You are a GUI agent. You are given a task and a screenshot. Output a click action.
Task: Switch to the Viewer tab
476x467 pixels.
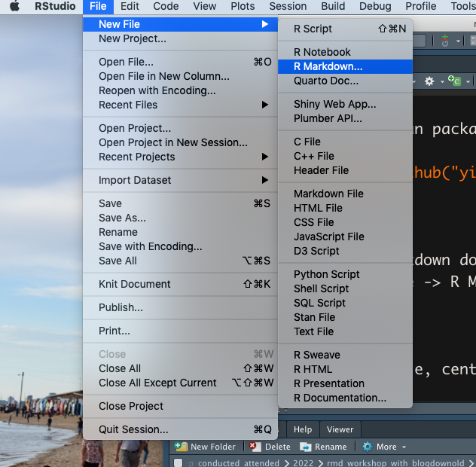340,429
